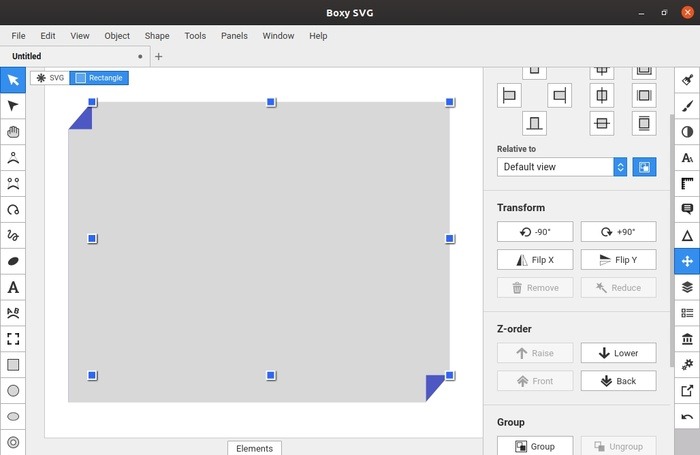
Task: Click the Lower z-order button
Action: click(x=618, y=353)
